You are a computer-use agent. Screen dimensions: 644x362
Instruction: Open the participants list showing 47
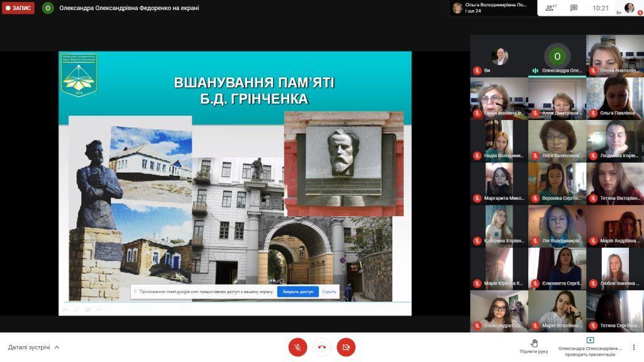point(552,8)
